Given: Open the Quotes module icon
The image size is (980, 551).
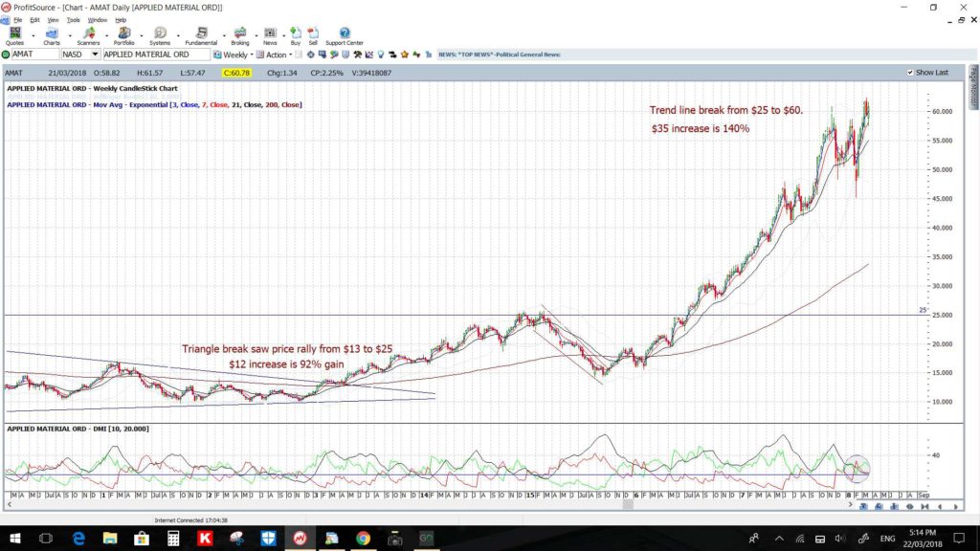Looking at the screenshot, I should tap(14, 35).
